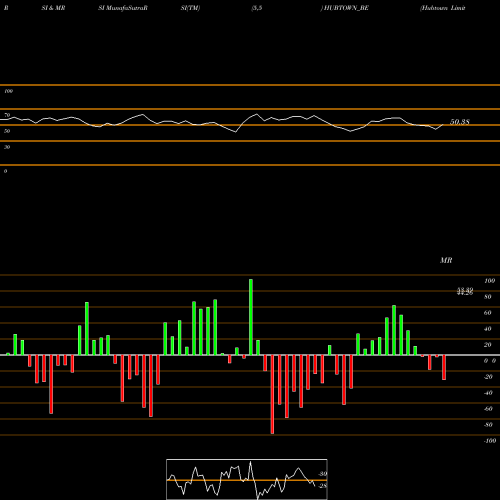
Task: Click the 'SI(TM)' header text
Action: tap(190, 8)
